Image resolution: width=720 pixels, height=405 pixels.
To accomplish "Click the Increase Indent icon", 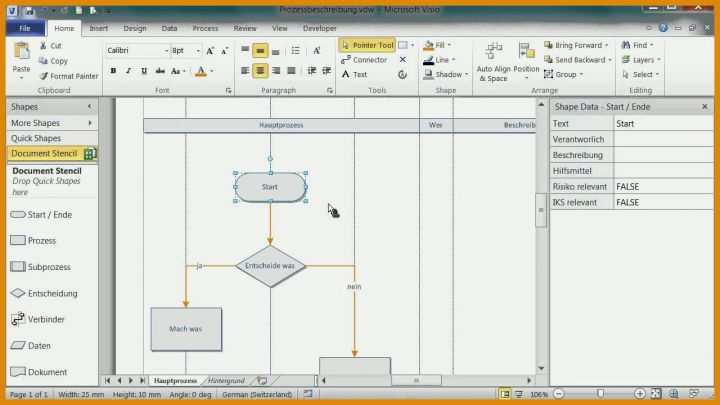I will (x=326, y=71).
